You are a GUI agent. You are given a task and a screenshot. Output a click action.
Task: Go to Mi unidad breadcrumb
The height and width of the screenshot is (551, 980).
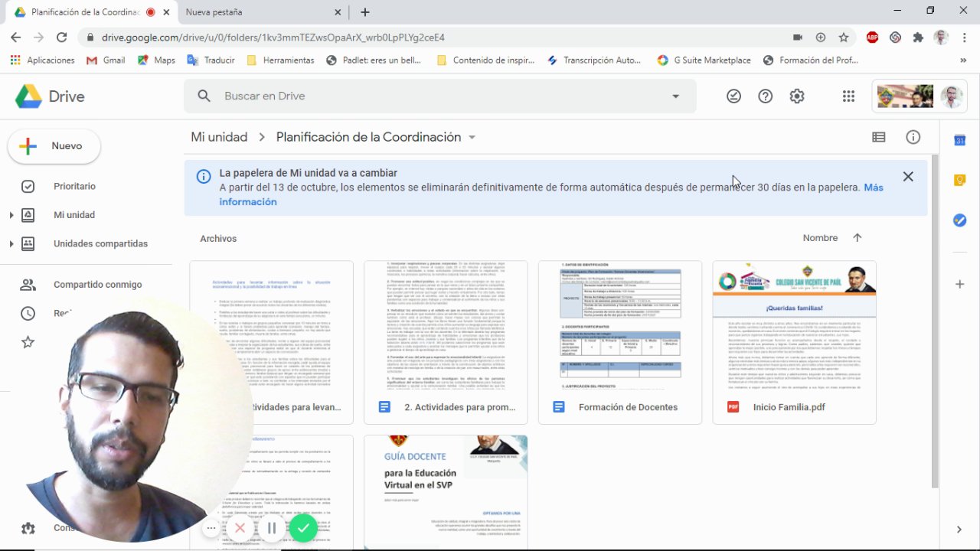[219, 137]
